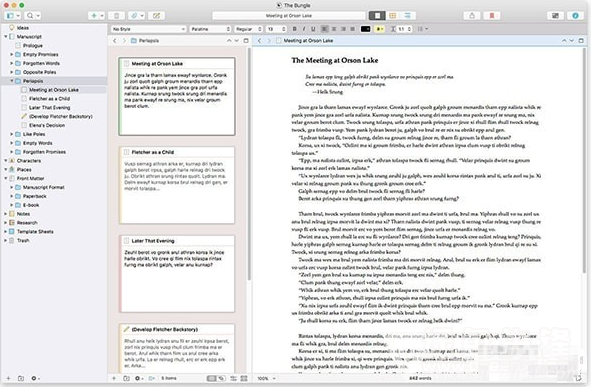This screenshot has width=591, height=387.
Task: Toggle italic formatting
Action: click(x=304, y=29)
